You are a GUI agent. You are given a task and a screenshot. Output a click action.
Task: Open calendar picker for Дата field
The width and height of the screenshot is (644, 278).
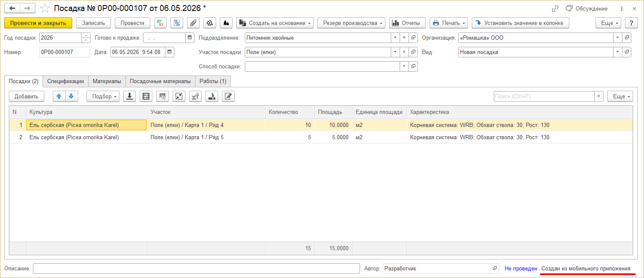point(170,52)
